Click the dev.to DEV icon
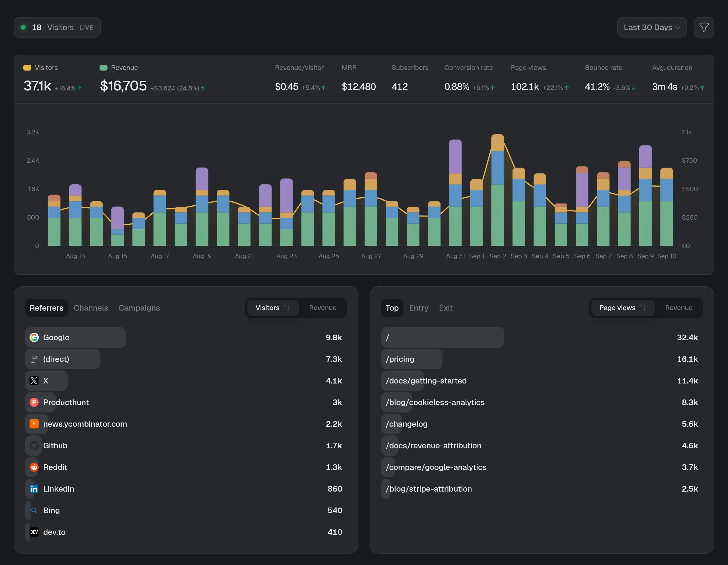 34,532
